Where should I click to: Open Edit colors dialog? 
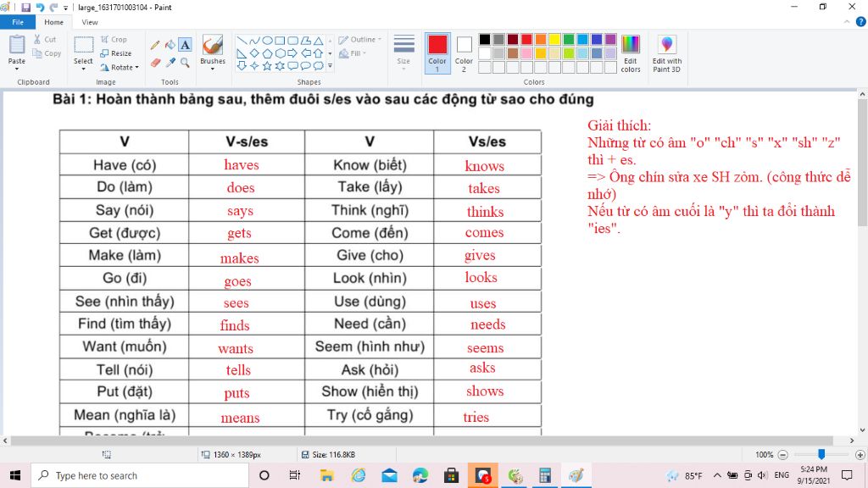pyautogui.click(x=631, y=53)
